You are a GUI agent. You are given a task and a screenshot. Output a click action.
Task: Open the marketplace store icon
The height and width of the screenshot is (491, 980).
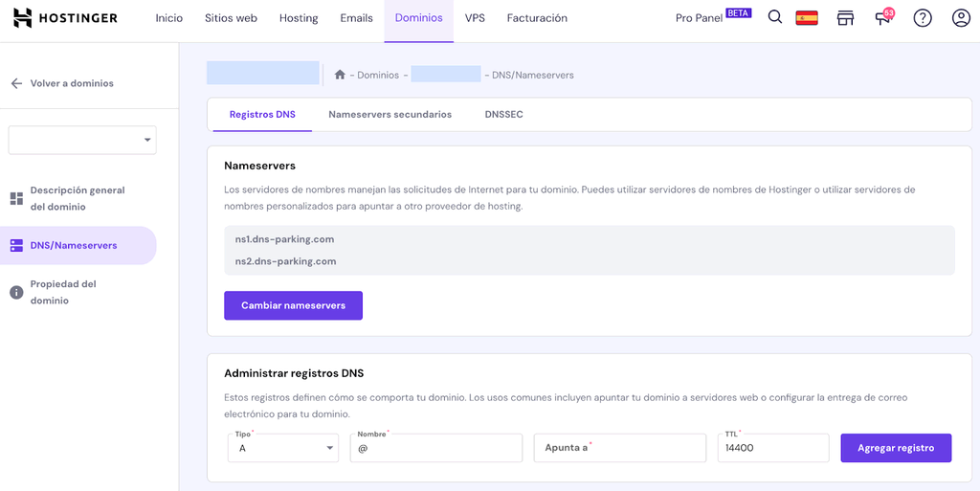click(x=845, y=18)
